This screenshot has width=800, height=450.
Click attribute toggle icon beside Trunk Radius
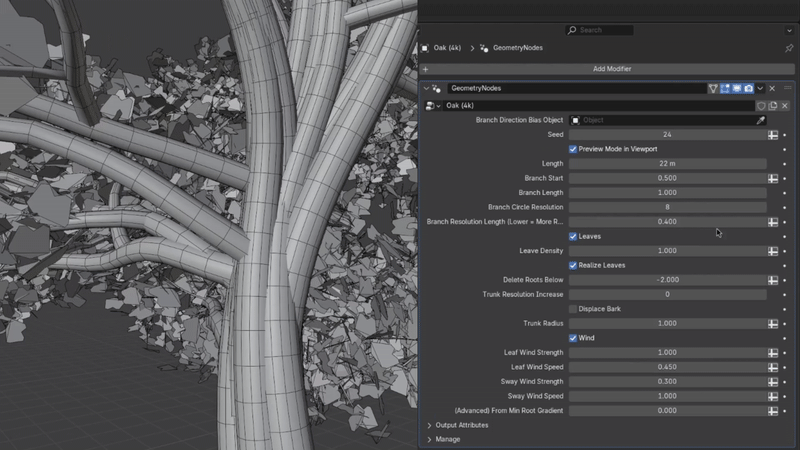tap(773, 323)
